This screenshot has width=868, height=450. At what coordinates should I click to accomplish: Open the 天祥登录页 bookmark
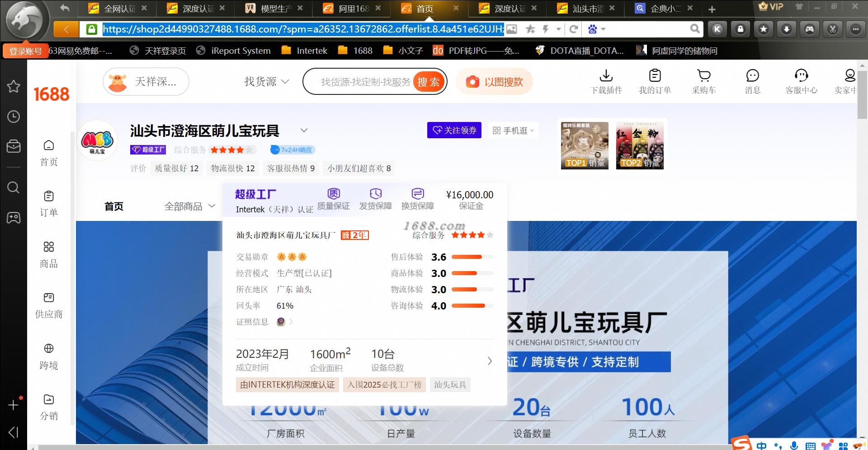158,51
